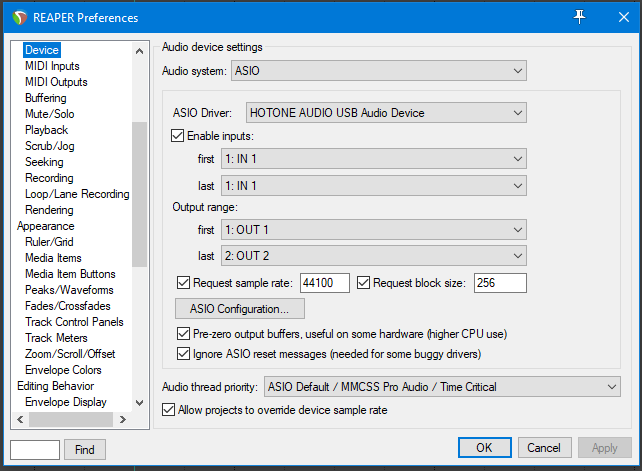642x471 pixels.
Task: Open the Output range first dropdown
Action: click(374, 230)
